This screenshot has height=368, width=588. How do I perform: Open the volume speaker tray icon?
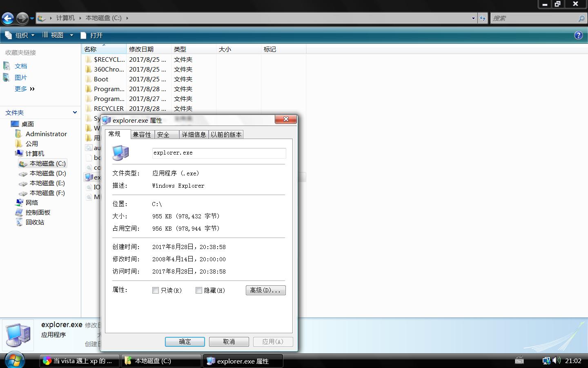pos(556,361)
